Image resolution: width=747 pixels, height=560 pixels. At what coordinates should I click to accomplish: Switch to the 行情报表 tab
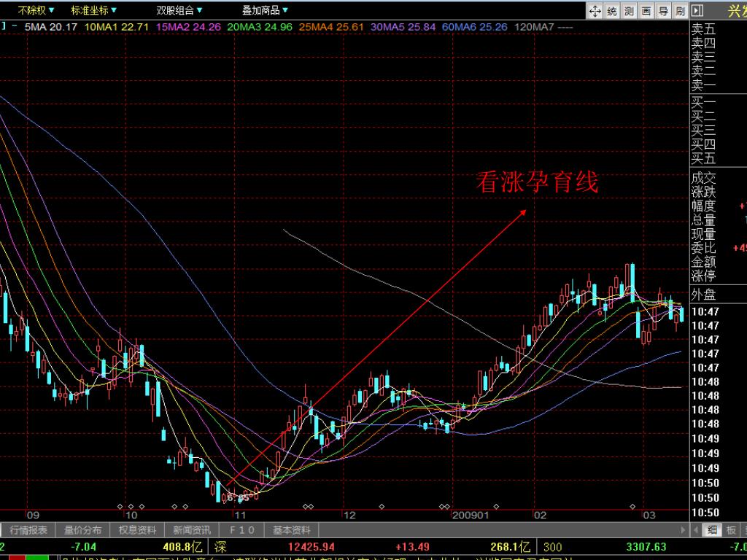(x=28, y=530)
